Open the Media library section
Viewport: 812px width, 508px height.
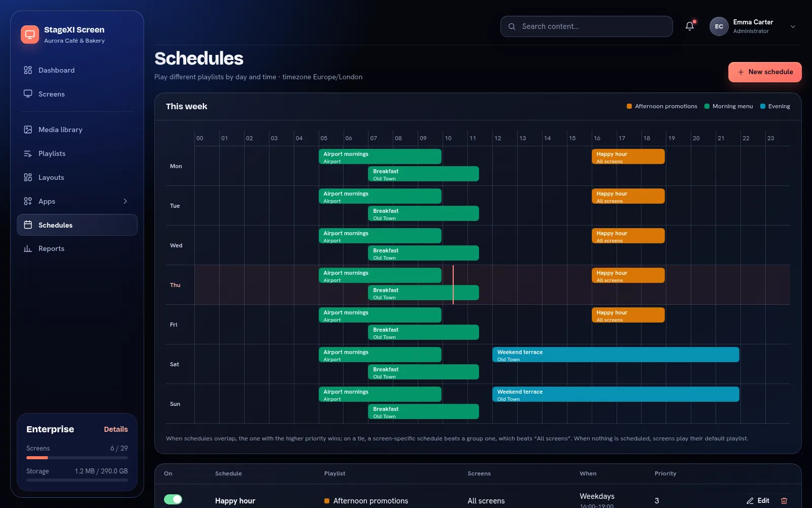coord(77,130)
